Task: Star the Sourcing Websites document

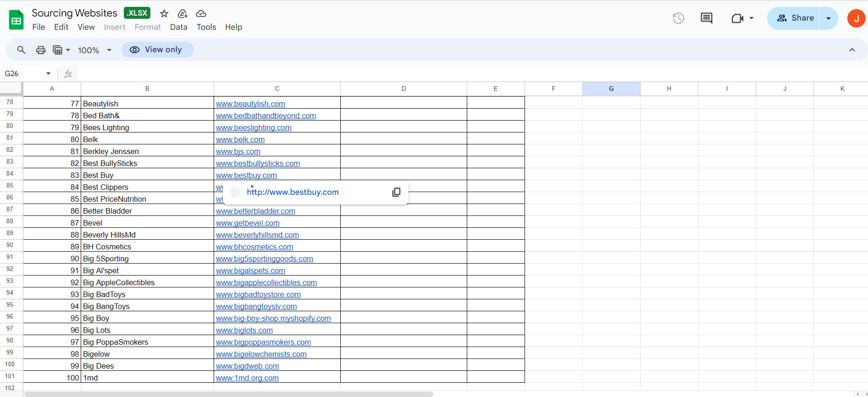Action: coord(164,14)
